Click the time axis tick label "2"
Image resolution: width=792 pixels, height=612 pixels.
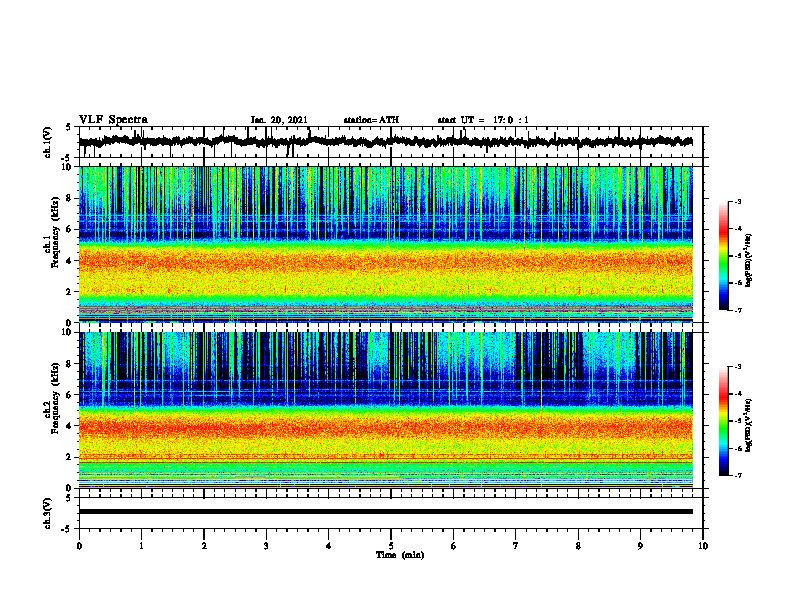tap(204, 546)
